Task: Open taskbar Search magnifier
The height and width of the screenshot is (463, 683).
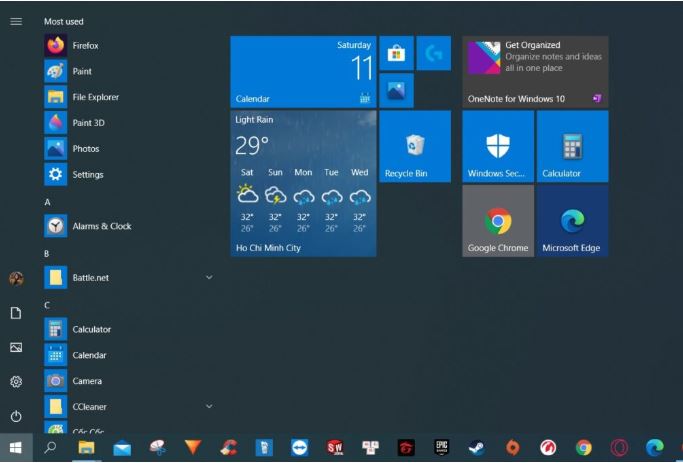Action: pos(51,447)
